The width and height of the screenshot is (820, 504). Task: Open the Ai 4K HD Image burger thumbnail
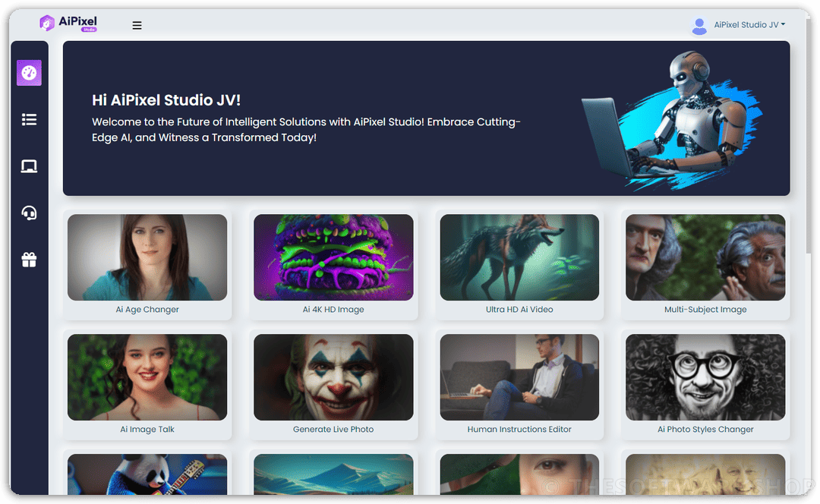(x=333, y=257)
